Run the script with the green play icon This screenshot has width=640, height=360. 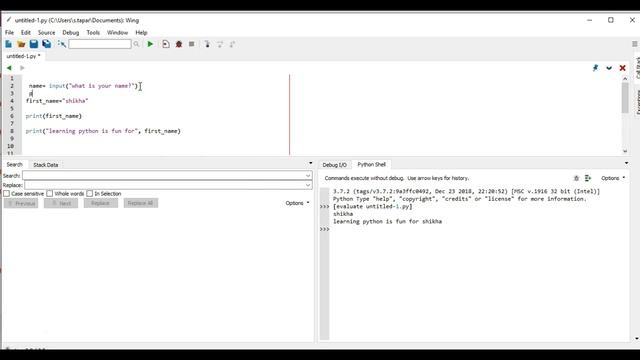click(150, 44)
